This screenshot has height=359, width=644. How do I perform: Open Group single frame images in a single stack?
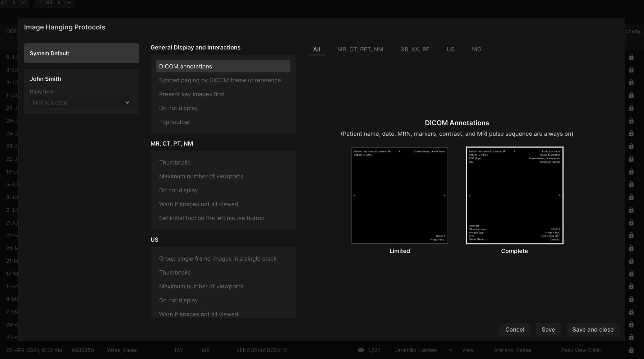tap(218, 259)
